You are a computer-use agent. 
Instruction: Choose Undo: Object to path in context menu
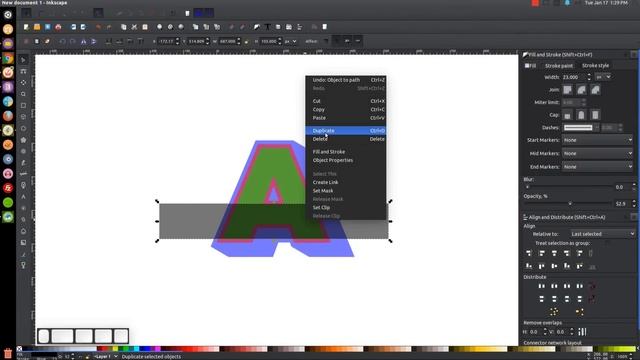346,80
